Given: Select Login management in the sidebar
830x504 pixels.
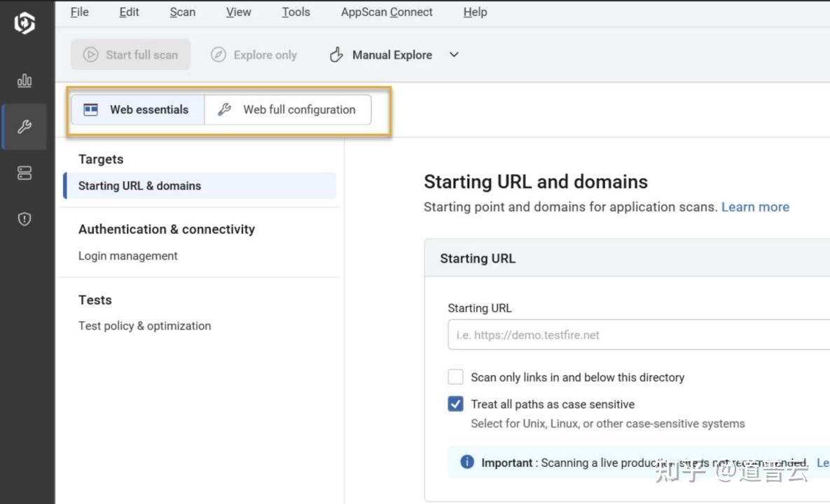Looking at the screenshot, I should coord(128,256).
